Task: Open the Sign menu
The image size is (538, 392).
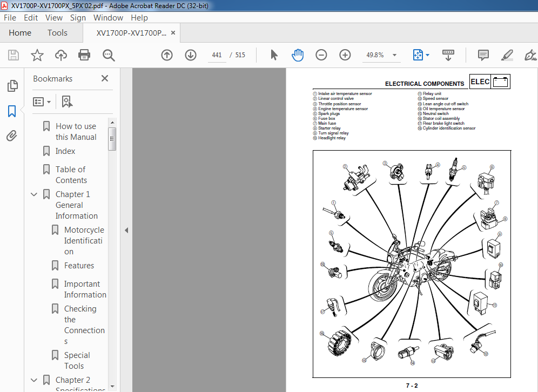Action: pyautogui.click(x=78, y=18)
